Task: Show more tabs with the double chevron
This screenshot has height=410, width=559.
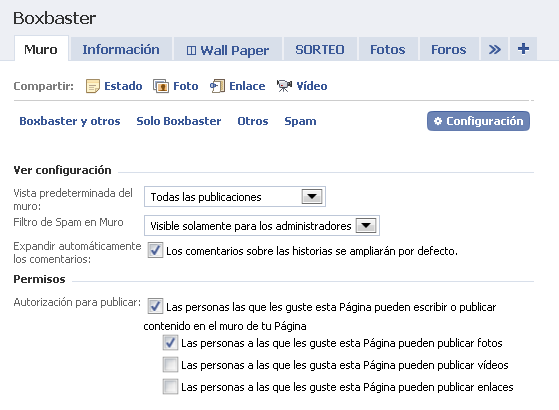Action: 494,49
